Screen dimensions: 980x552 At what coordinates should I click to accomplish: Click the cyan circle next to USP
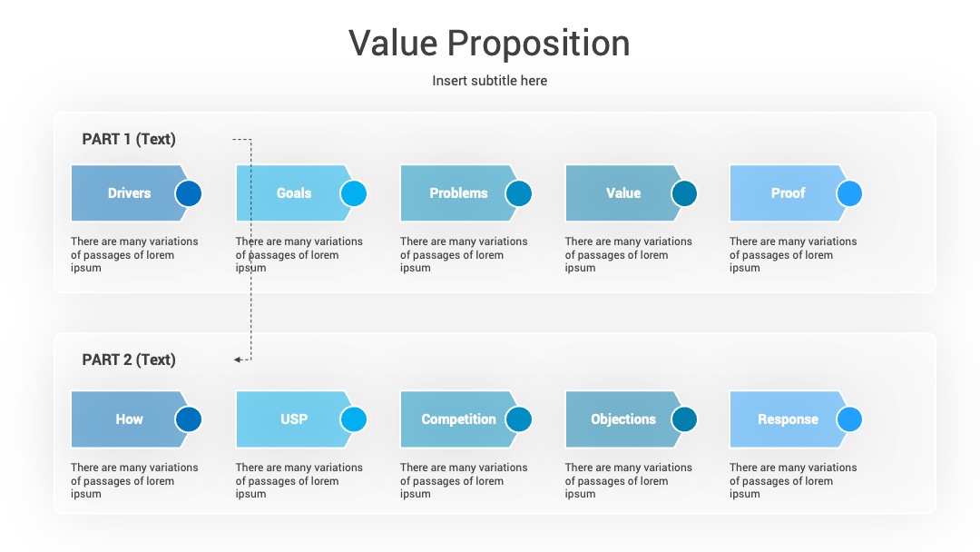point(353,419)
